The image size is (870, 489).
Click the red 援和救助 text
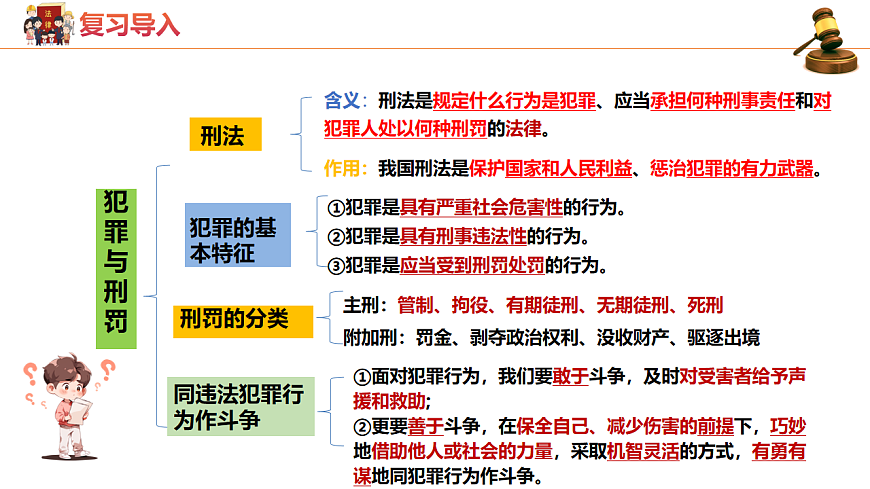pyautogui.click(x=389, y=401)
